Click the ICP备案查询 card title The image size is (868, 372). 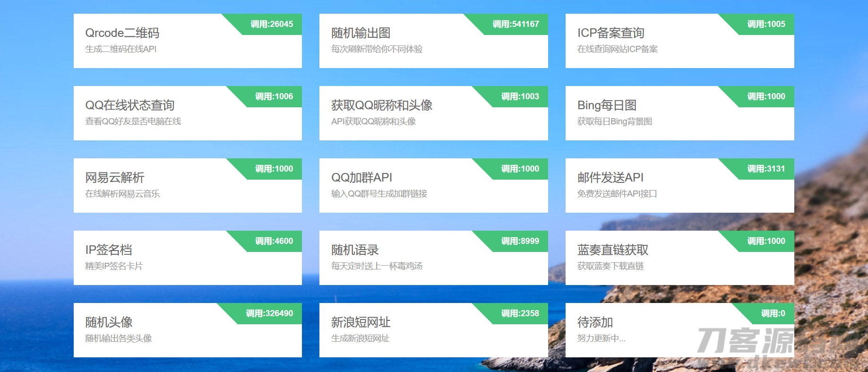[610, 33]
